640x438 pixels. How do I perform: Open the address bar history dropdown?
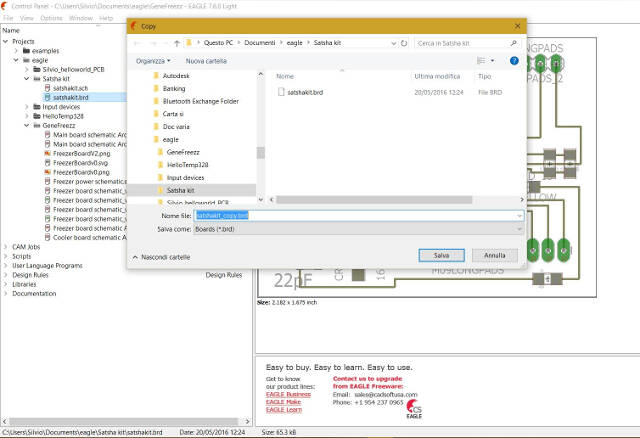(x=393, y=43)
